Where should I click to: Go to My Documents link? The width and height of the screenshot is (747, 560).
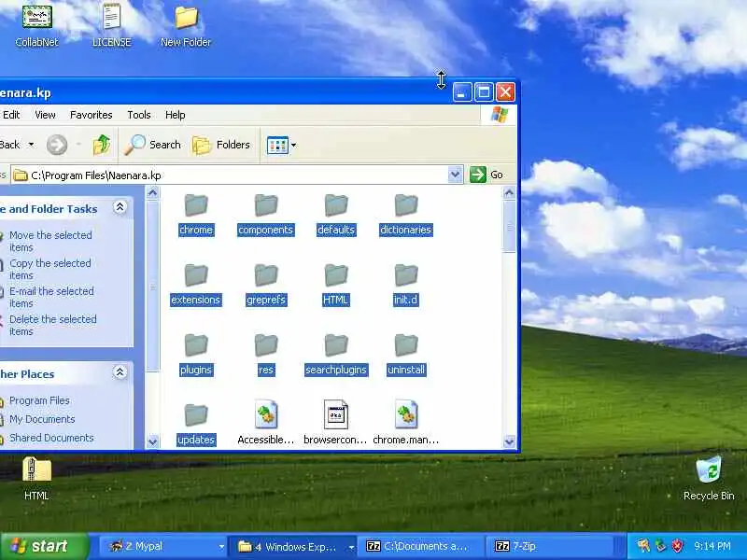42,419
